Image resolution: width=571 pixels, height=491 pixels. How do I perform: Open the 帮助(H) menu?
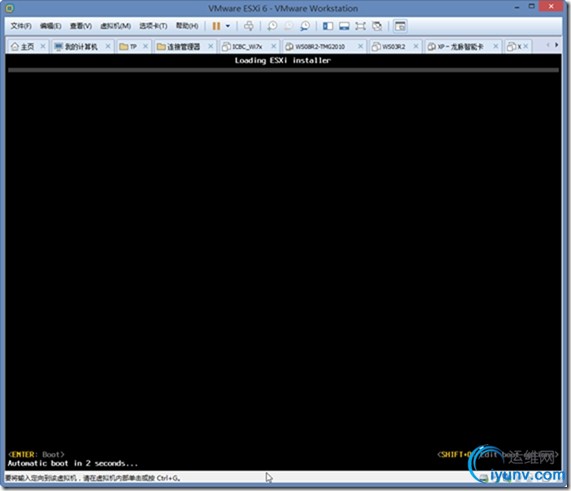pos(187,26)
